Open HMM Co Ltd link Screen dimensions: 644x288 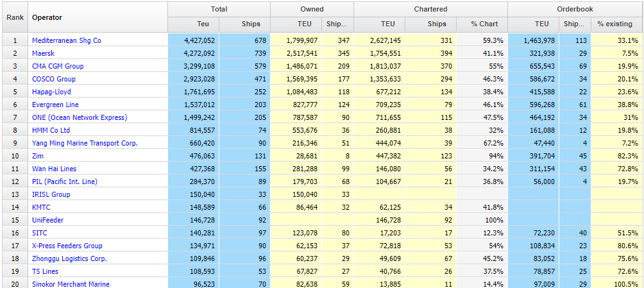(51, 130)
